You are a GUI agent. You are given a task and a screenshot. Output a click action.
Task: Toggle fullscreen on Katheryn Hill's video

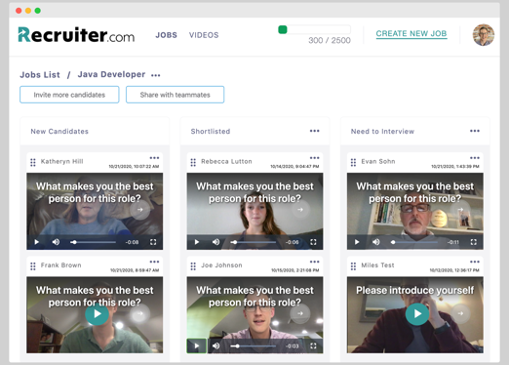(153, 242)
